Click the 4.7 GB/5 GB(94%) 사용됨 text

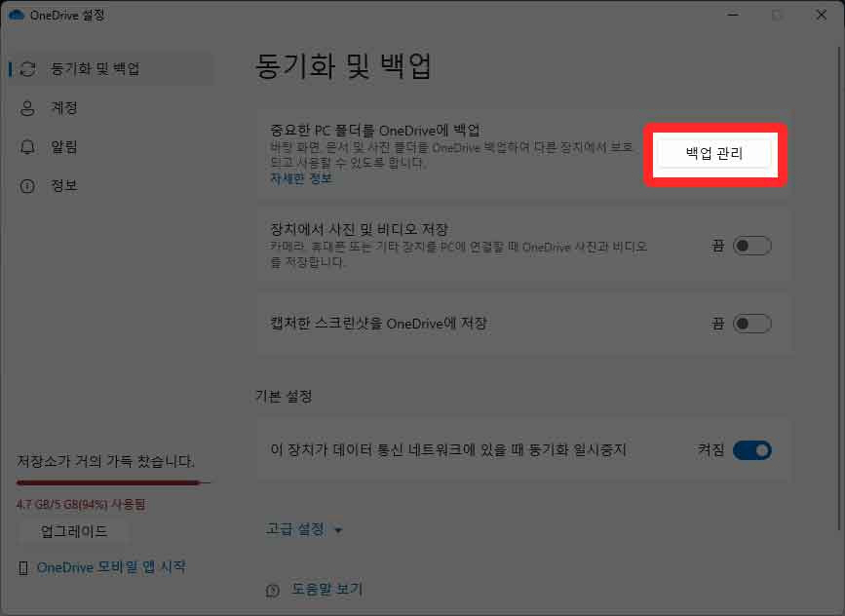81,505
